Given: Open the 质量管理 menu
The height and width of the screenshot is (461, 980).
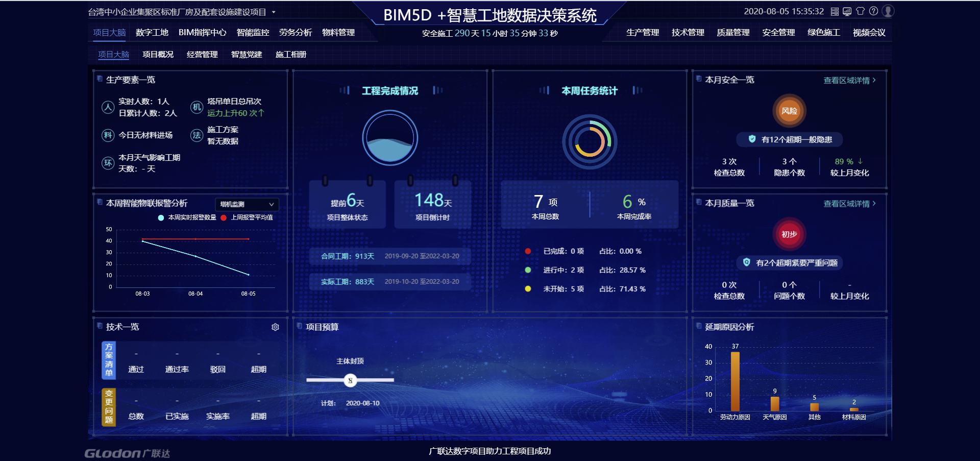Looking at the screenshot, I should point(733,32).
